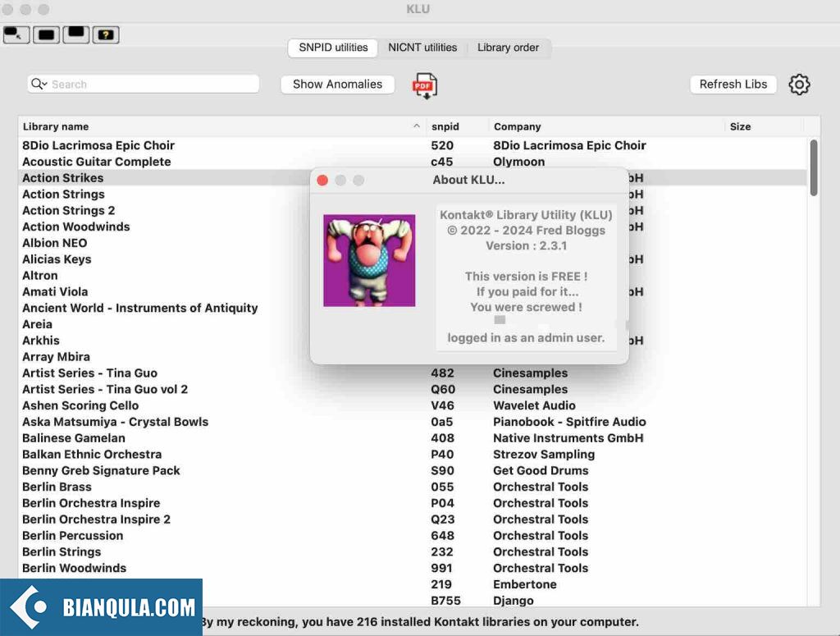Click the library list vertical scrollbar
The width and height of the screenshot is (840, 636).
coord(813,167)
